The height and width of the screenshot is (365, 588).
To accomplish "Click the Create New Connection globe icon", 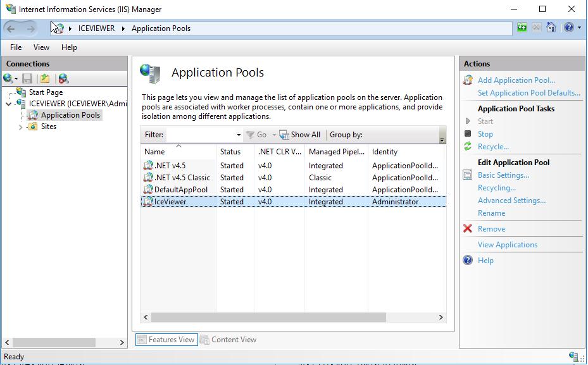I will (x=8, y=78).
